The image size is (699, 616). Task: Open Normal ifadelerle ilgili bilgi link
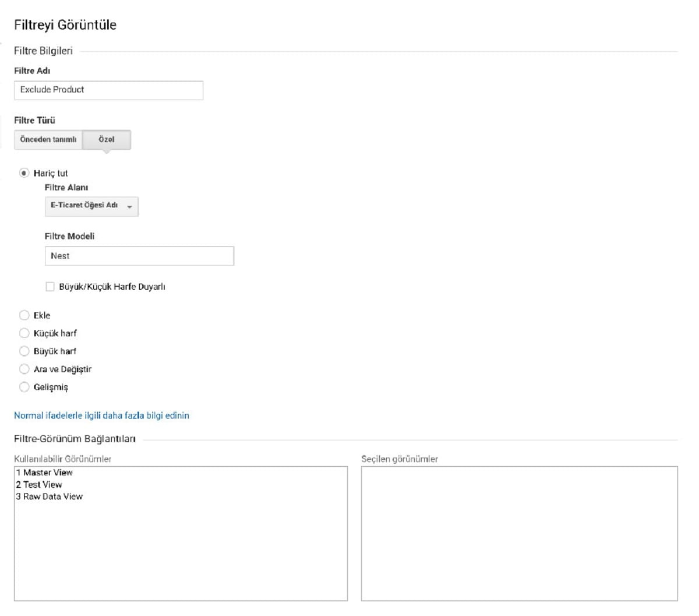tap(101, 416)
